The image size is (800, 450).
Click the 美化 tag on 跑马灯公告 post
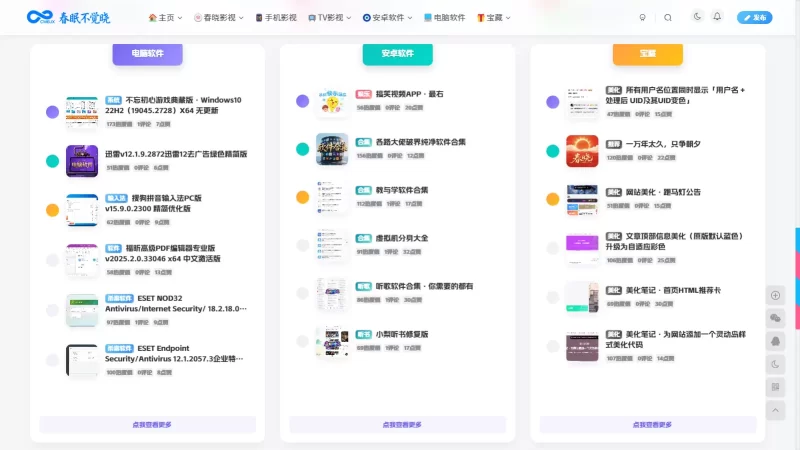point(614,192)
